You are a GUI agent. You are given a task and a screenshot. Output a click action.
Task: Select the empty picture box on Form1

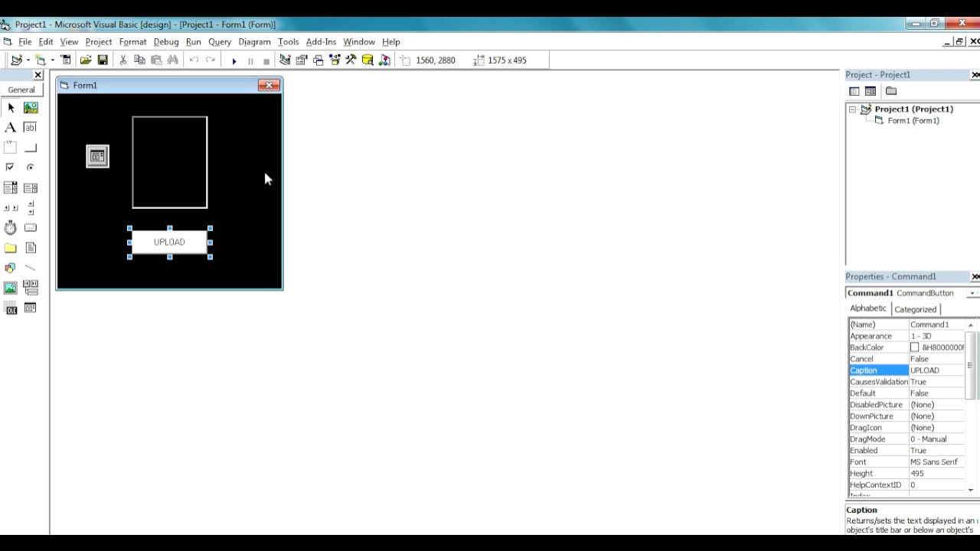(x=170, y=162)
